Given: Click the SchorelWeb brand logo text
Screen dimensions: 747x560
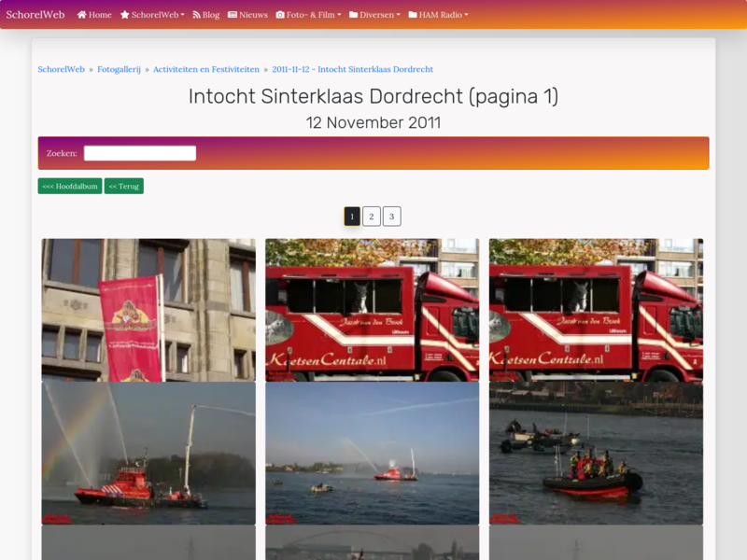Looking at the screenshot, I should tap(35, 15).
